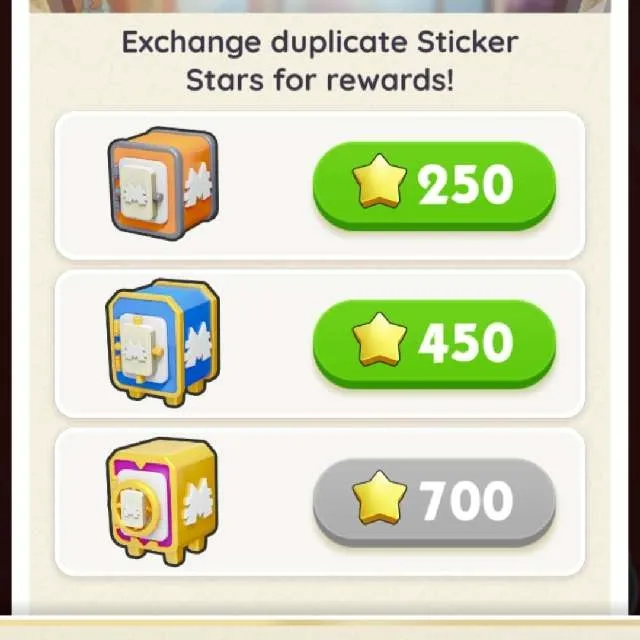Click the number 700 on grey button
Image resolution: width=640 pixels, height=640 pixels.
point(466,500)
